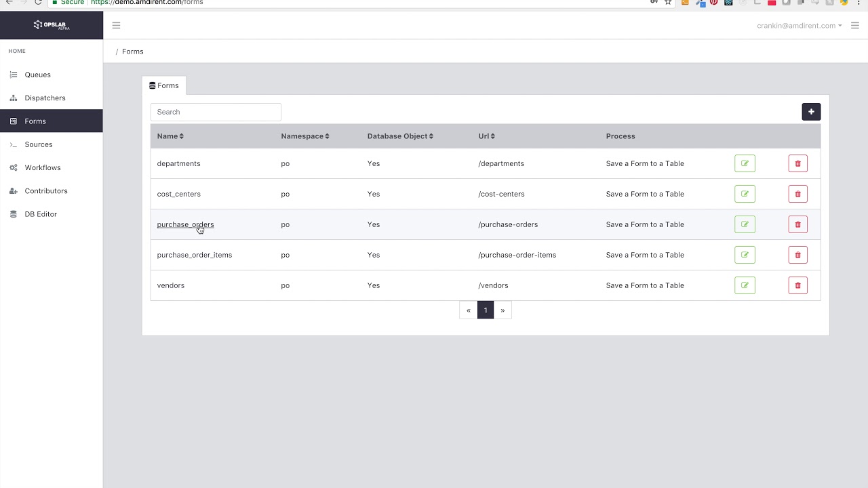
Task: Open the Pinterest browser extension
Action: pos(714,3)
